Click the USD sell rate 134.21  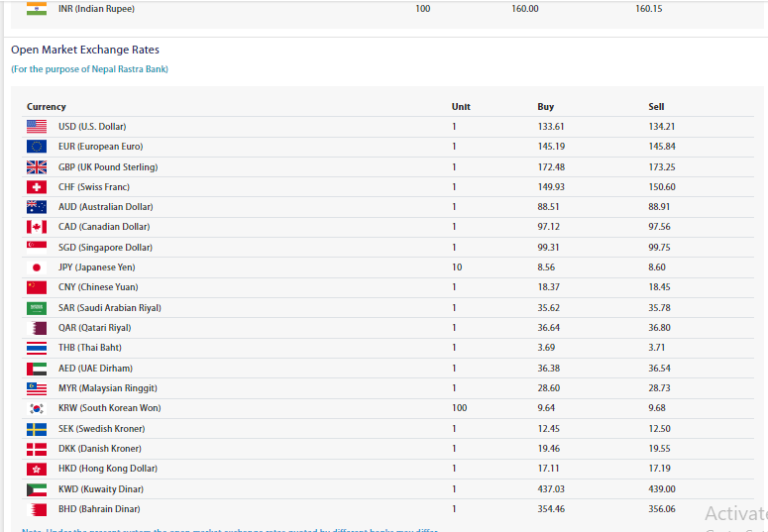click(x=661, y=127)
